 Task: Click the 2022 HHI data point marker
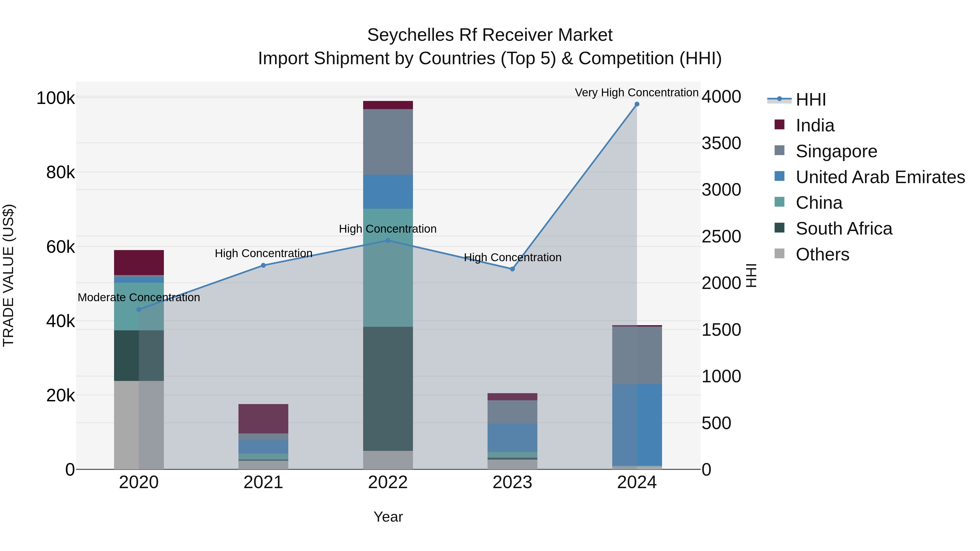pos(388,240)
